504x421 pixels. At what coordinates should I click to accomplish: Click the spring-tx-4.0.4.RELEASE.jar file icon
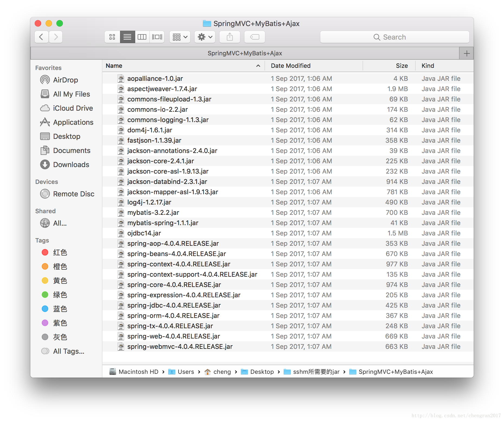pyautogui.click(x=121, y=326)
